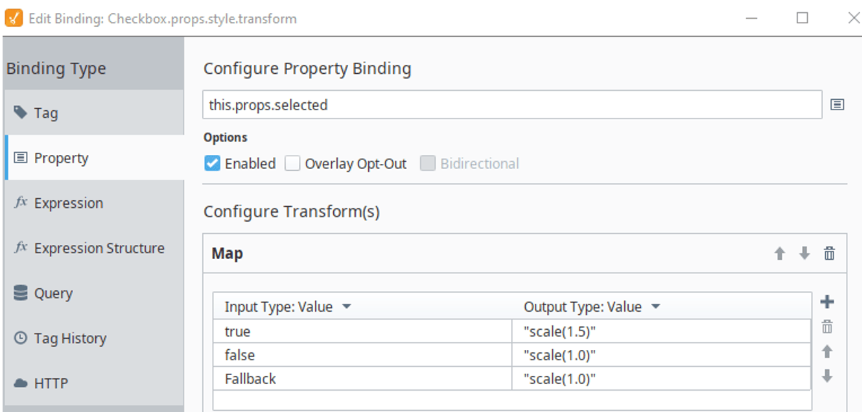868x414 pixels.
Task: Move the Map transform up
Action: (x=780, y=254)
